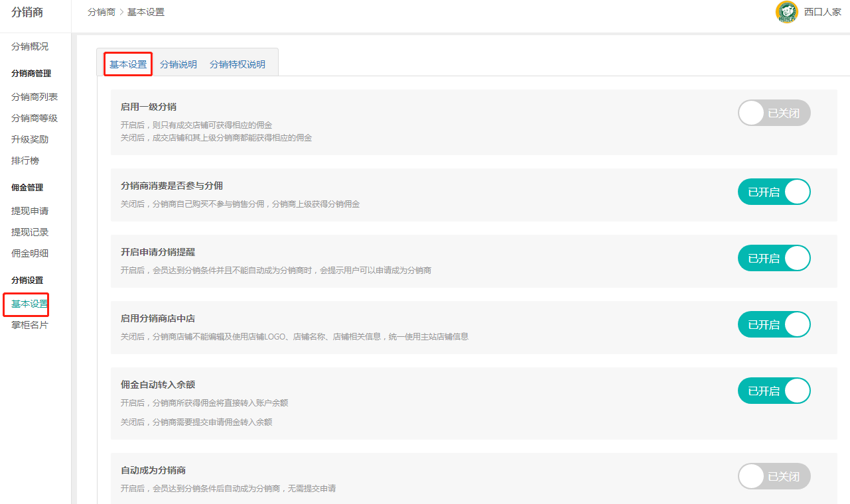Image resolution: width=850 pixels, height=504 pixels.
Task: Click 分销商 breadcrumb link
Action: (x=101, y=12)
